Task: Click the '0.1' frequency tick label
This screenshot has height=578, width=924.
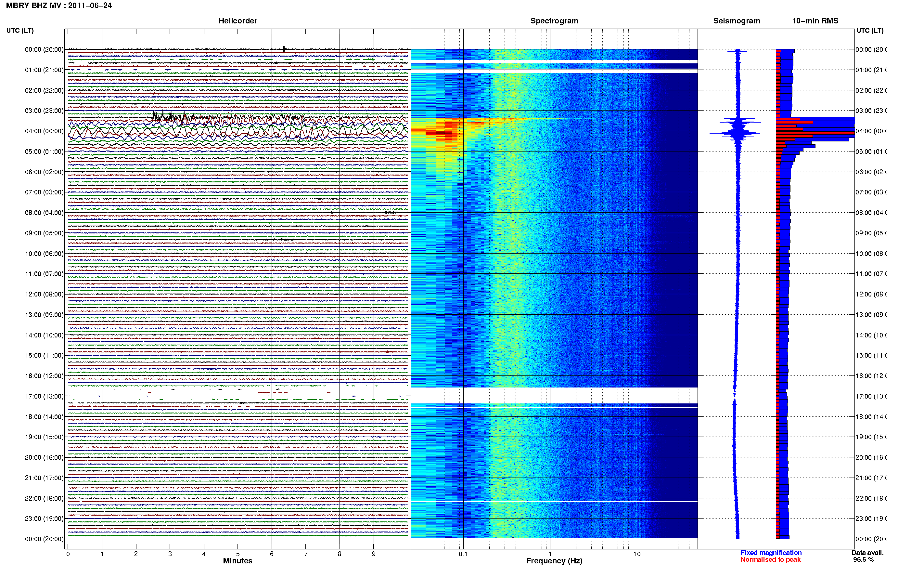Action: 463,554
